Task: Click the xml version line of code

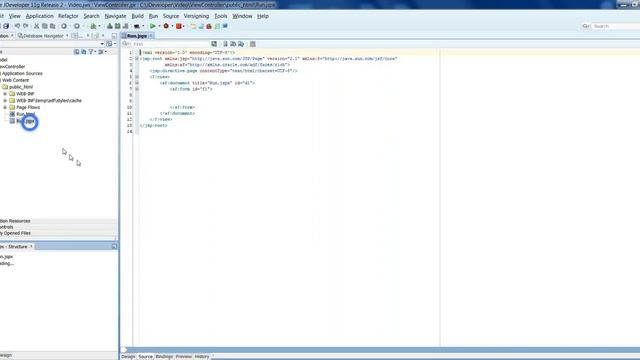Action: tap(188, 53)
